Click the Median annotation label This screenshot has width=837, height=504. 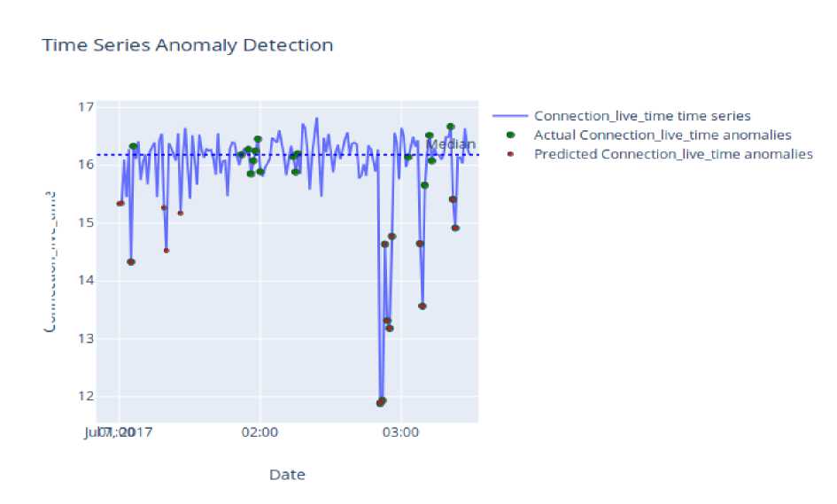[x=451, y=144]
